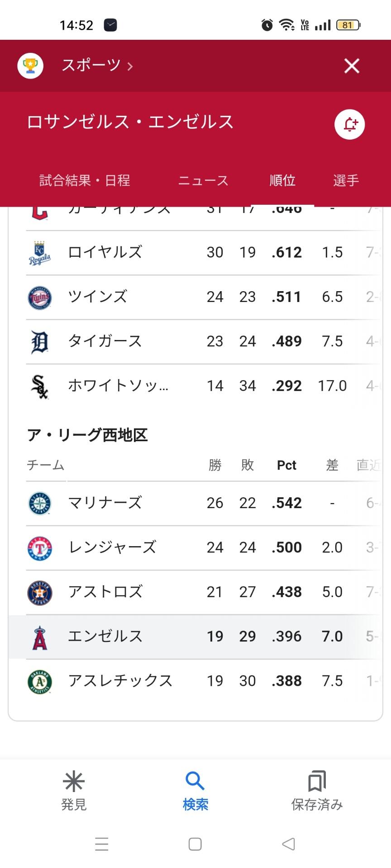Tap the notification bell subscribe icon
391x868 pixels.
pos(349,124)
